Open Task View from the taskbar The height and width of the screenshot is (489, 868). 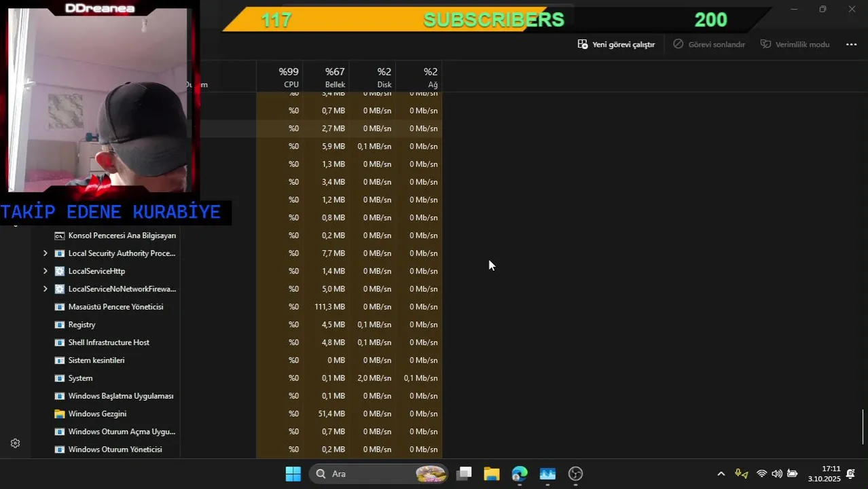tap(464, 474)
